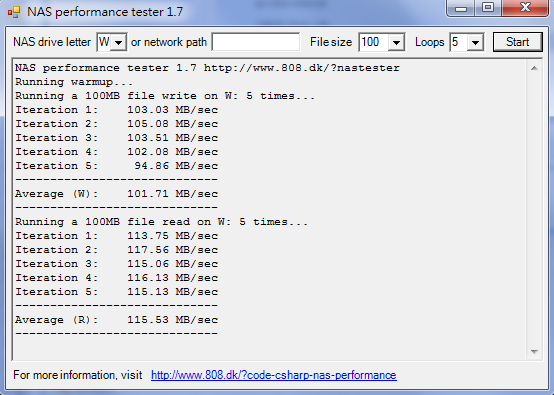
Task: Open the Loops dropdown arrow
Action: (x=475, y=42)
